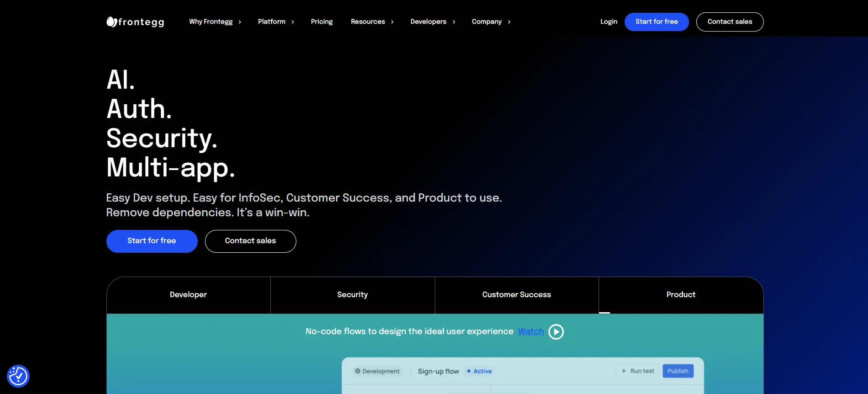Click the Login link
Image resolution: width=868 pixels, height=394 pixels.
(609, 22)
